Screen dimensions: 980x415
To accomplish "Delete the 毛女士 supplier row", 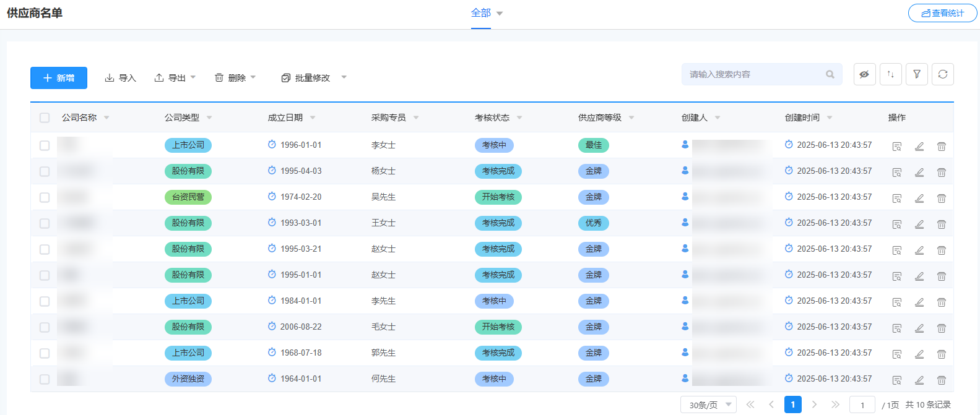I will (x=942, y=328).
